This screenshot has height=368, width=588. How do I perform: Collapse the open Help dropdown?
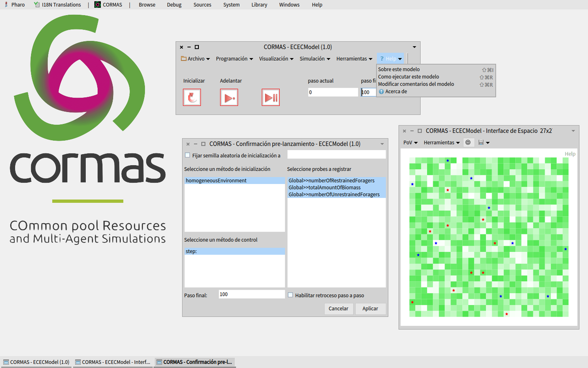(x=391, y=58)
